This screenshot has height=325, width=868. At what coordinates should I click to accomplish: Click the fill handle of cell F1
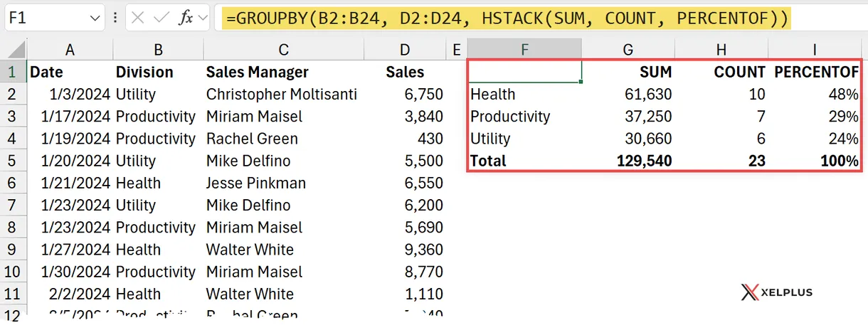[x=581, y=82]
